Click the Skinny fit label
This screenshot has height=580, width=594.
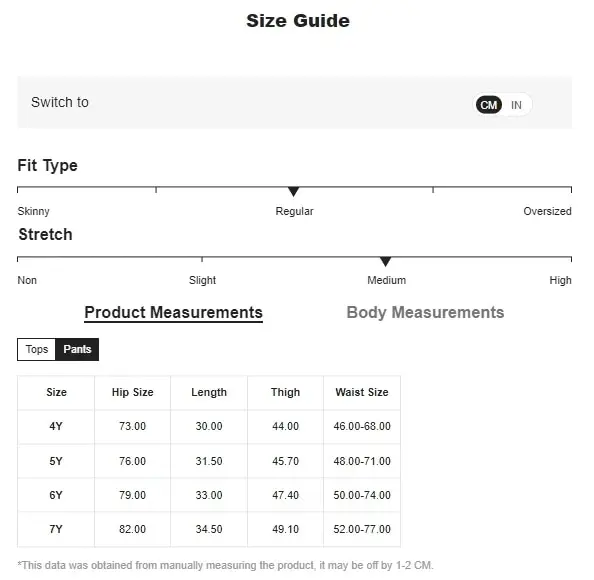(x=33, y=211)
